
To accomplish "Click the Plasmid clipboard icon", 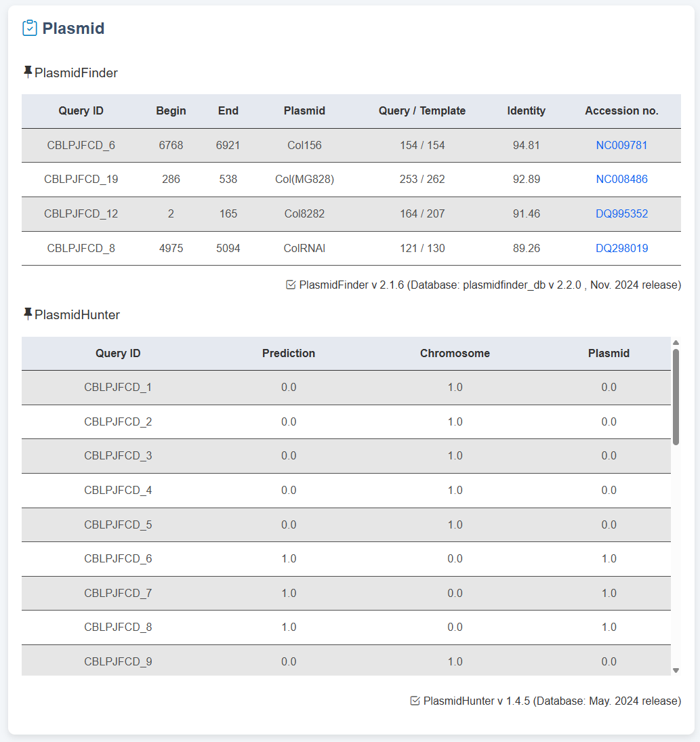I will [x=30, y=28].
